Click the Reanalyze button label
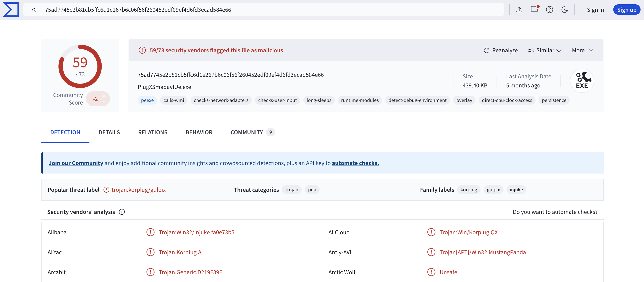The width and height of the screenshot is (644, 282). 505,50
